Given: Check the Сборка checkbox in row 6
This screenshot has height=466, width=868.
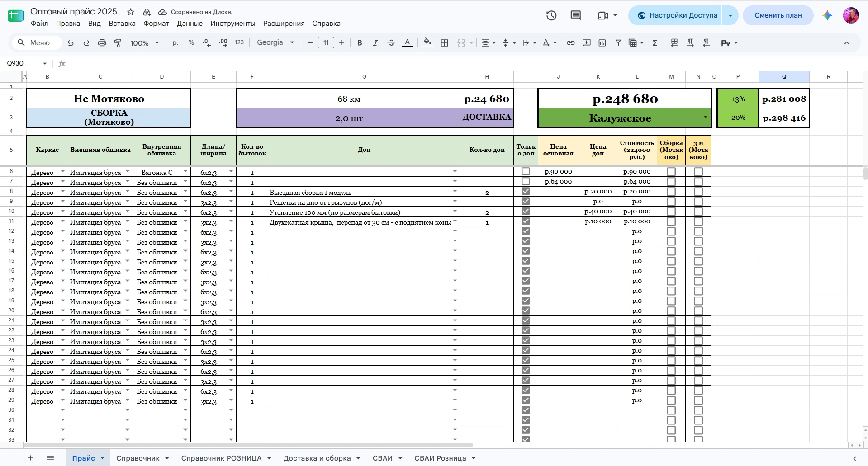Looking at the screenshot, I should [671, 172].
